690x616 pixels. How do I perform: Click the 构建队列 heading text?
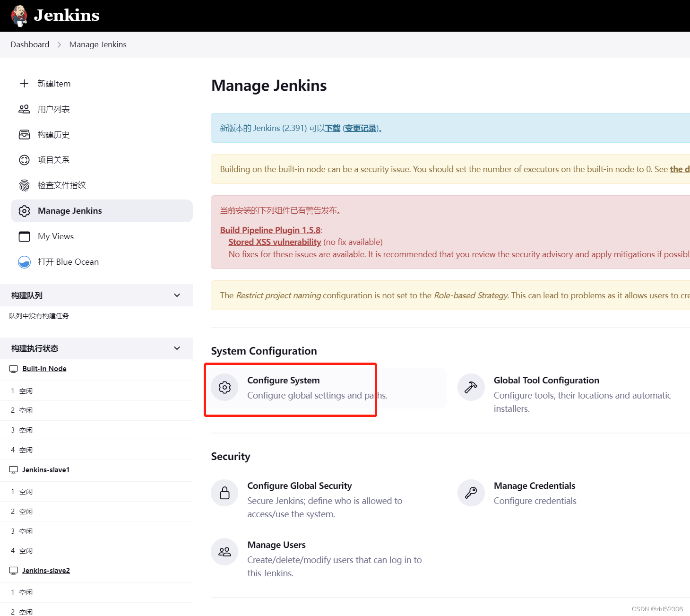pos(27,295)
